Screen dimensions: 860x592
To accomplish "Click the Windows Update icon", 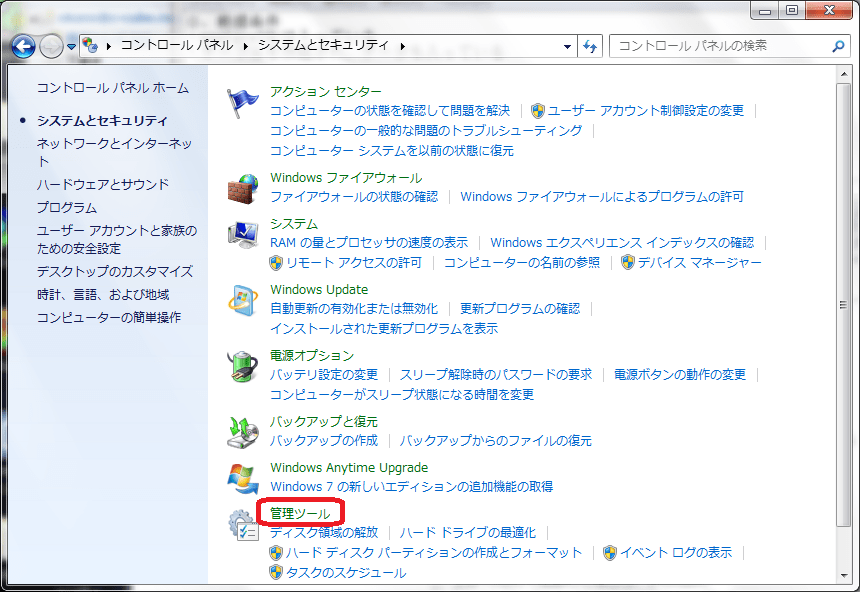I will 243,301.
